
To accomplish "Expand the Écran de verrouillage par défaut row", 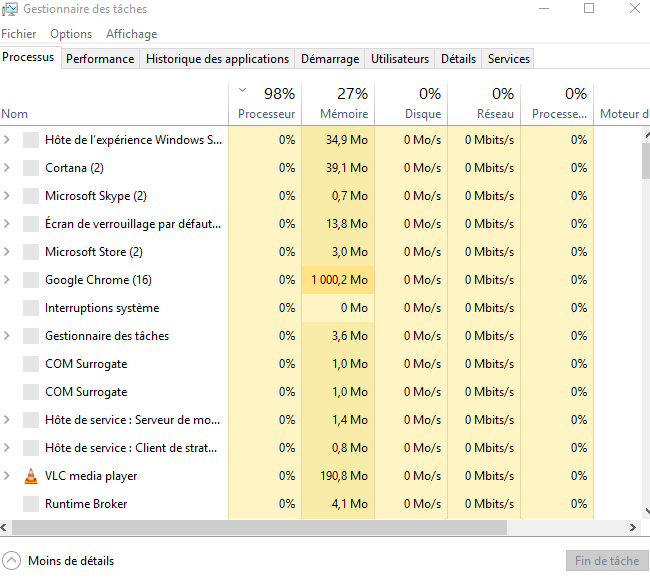I will point(7,224).
